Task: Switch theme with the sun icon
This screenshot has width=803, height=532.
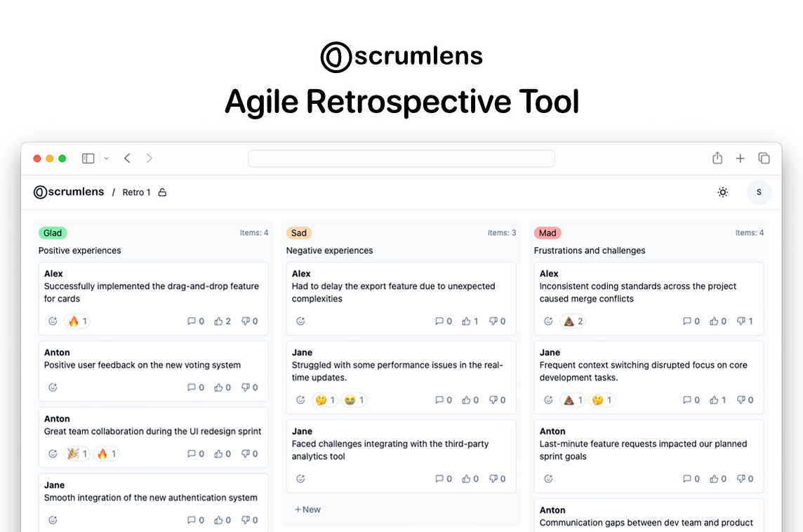Action: coord(722,192)
